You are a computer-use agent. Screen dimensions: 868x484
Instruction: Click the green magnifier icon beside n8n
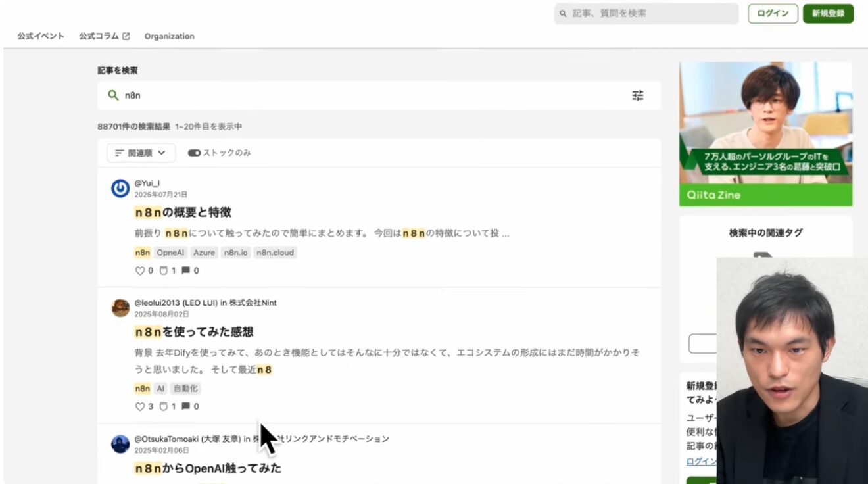click(113, 95)
